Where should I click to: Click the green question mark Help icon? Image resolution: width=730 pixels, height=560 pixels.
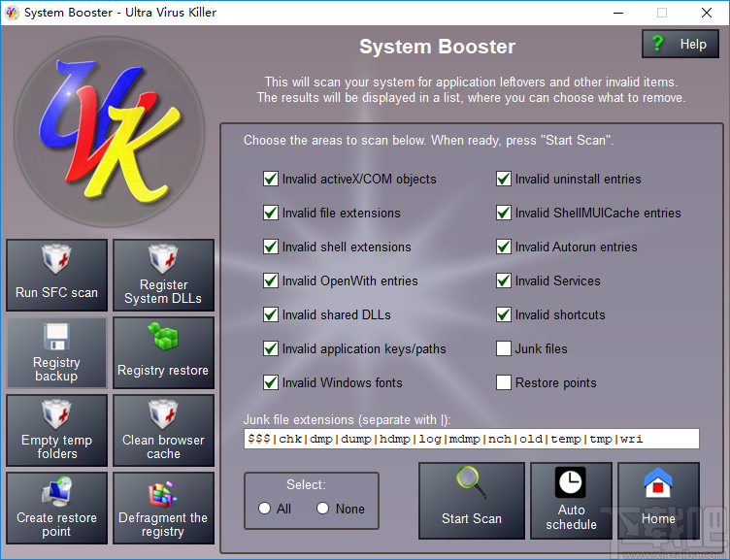tap(657, 44)
